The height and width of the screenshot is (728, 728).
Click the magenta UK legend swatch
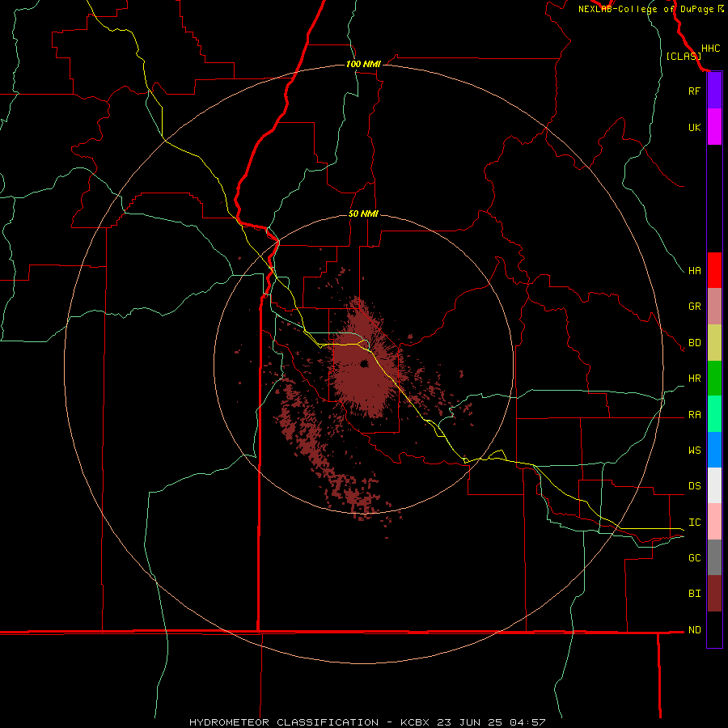(x=714, y=127)
